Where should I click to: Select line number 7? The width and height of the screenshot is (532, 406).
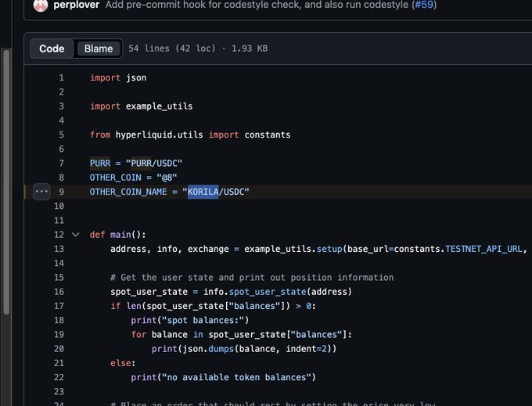(x=61, y=163)
